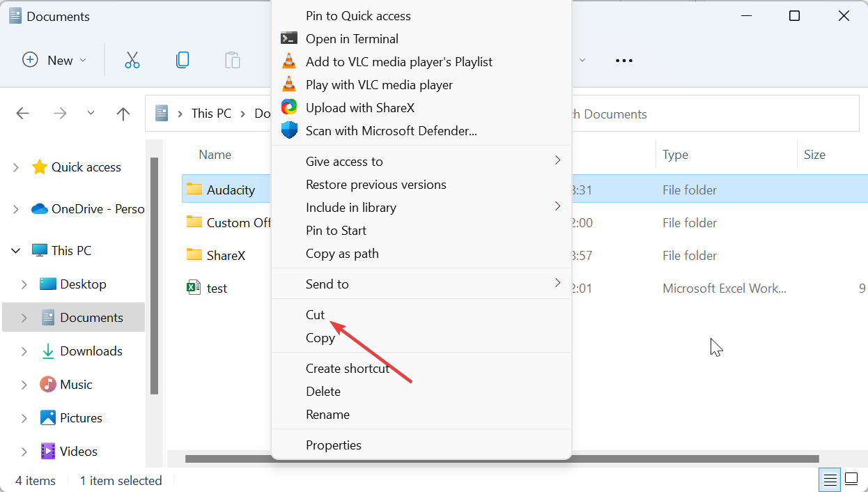Click the Microsoft Defender shield icon
Image resolution: width=868 pixels, height=492 pixels.
pyautogui.click(x=288, y=130)
